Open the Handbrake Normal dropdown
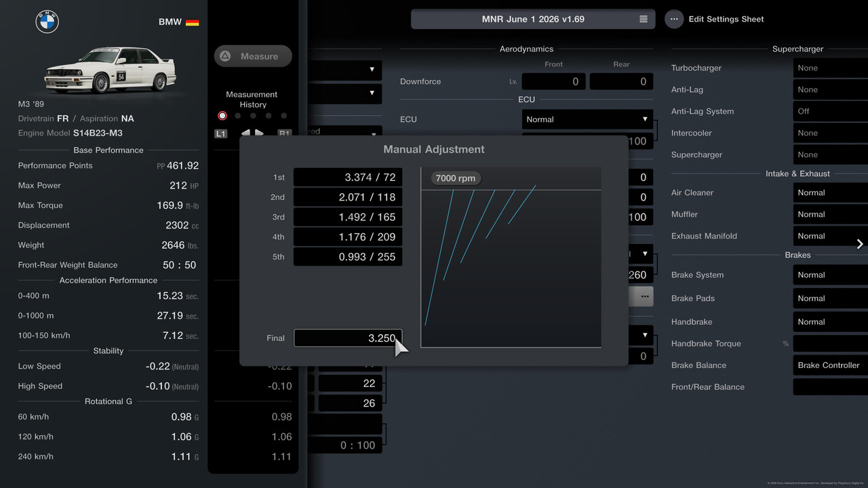The width and height of the screenshot is (868, 488). tap(831, 322)
